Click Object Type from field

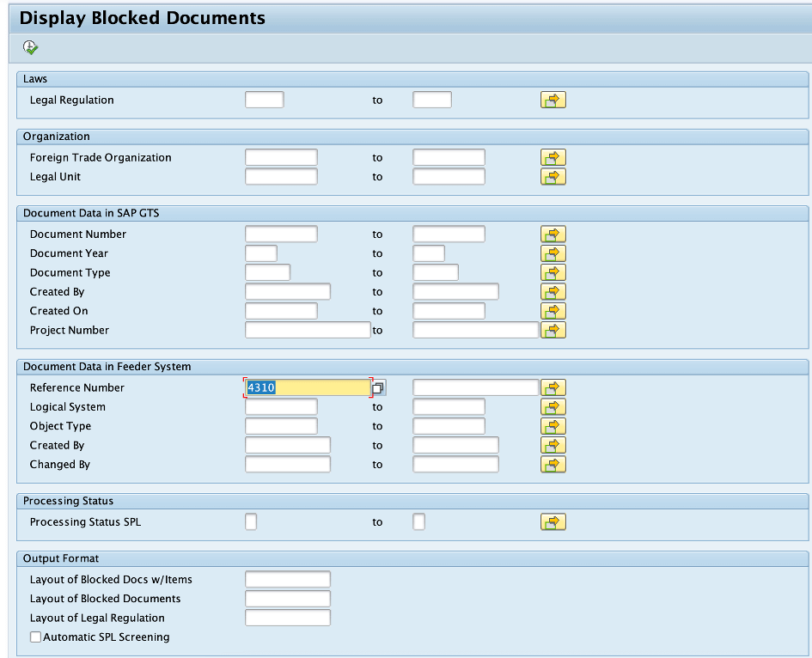(281, 425)
